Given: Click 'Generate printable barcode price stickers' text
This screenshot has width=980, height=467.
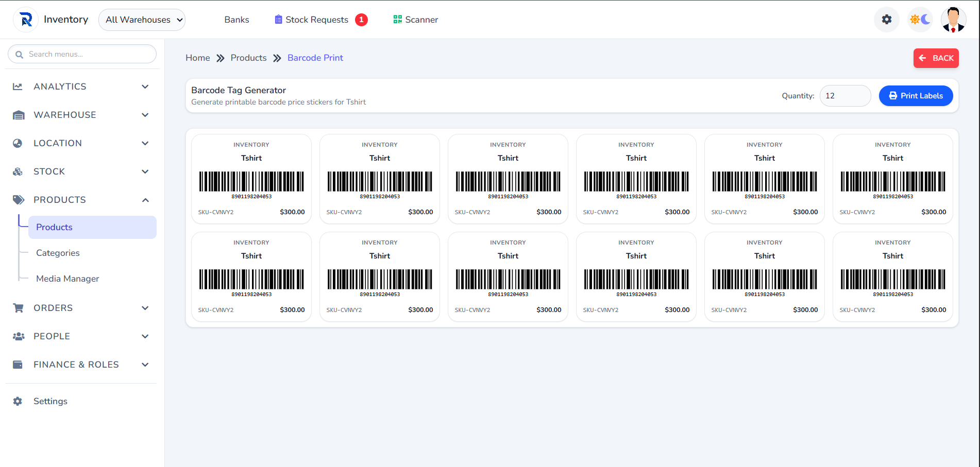Looking at the screenshot, I should tap(278, 102).
